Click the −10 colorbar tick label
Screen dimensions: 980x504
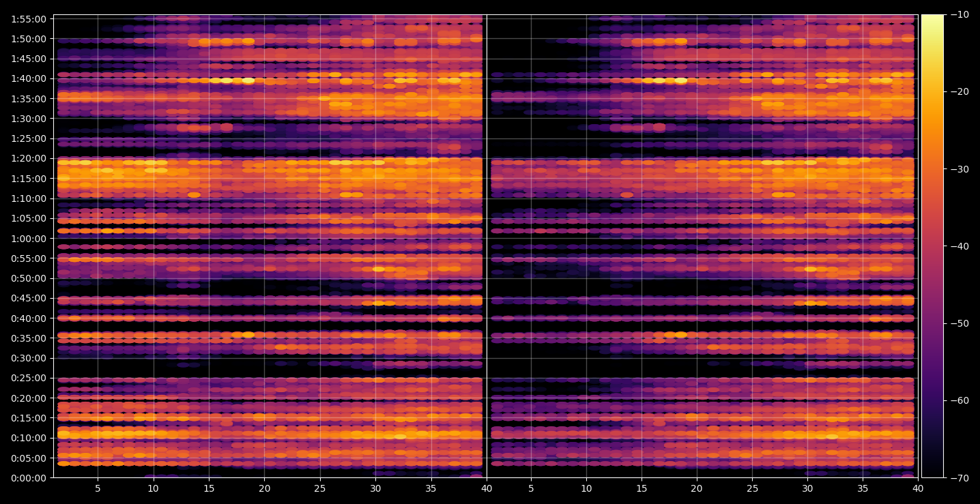click(959, 15)
